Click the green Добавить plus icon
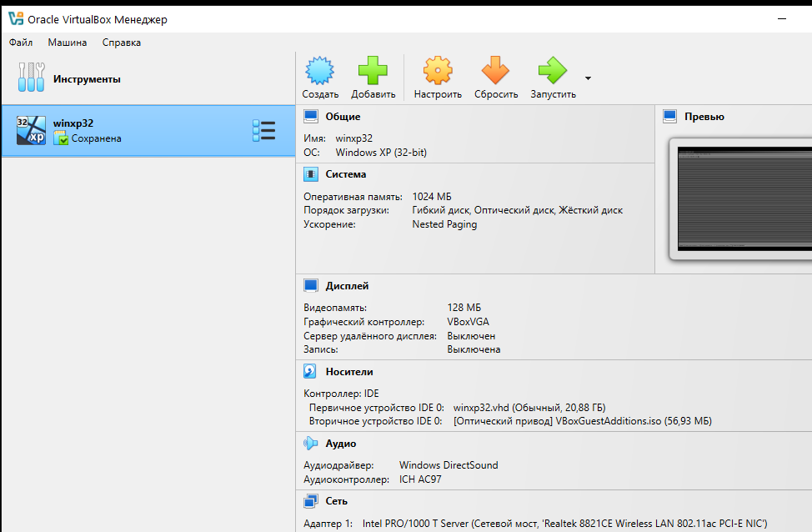The width and height of the screenshot is (812, 532). (x=373, y=72)
